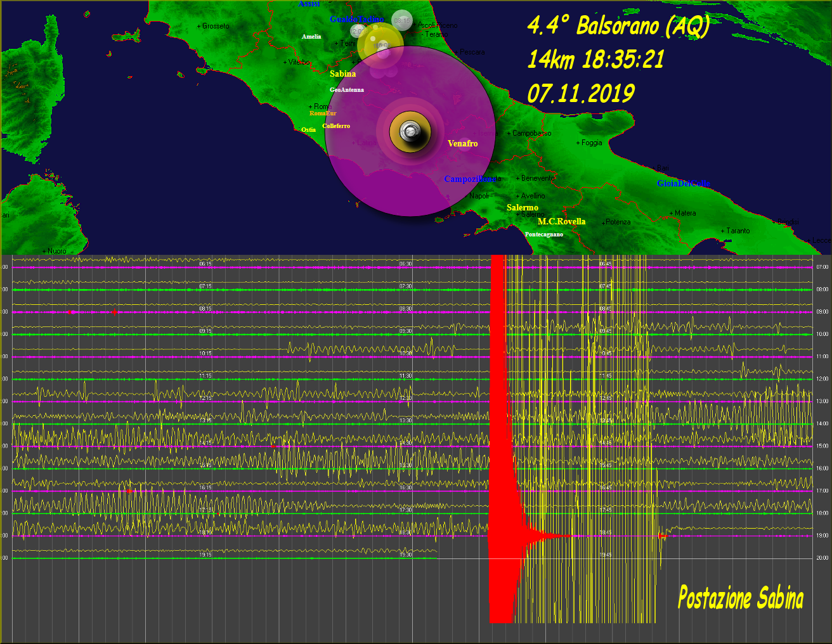832x644 pixels.
Task: Select the Pontecagnano station label
Action: pyautogui.click(x=544, y=235)
